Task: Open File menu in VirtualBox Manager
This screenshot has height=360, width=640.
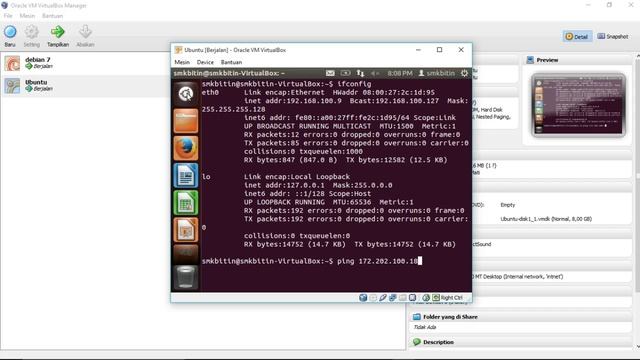Action: 8,16
